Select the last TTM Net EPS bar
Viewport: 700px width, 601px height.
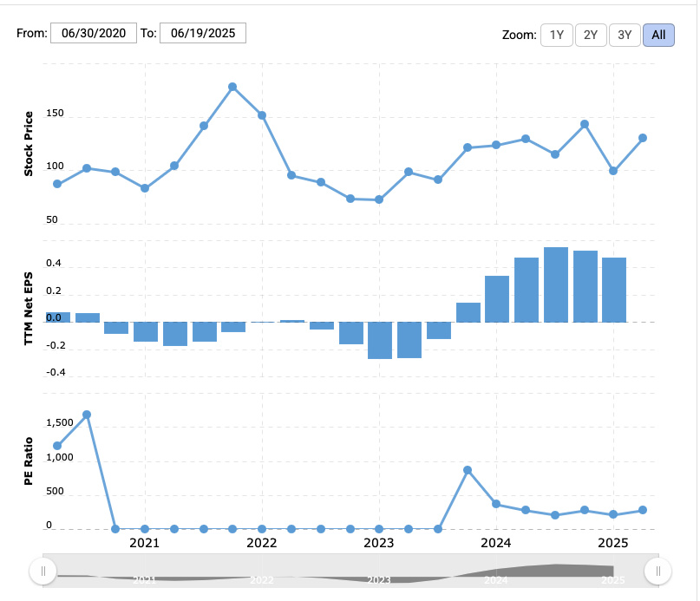pyautogui.click(x=614, y=290)
